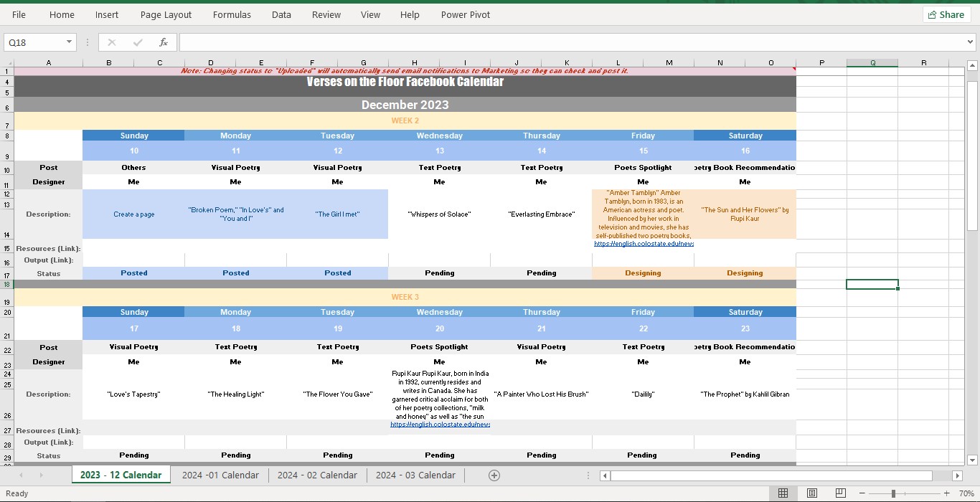Click the Share button icon

pyautogui.click(x=932, y=14)
